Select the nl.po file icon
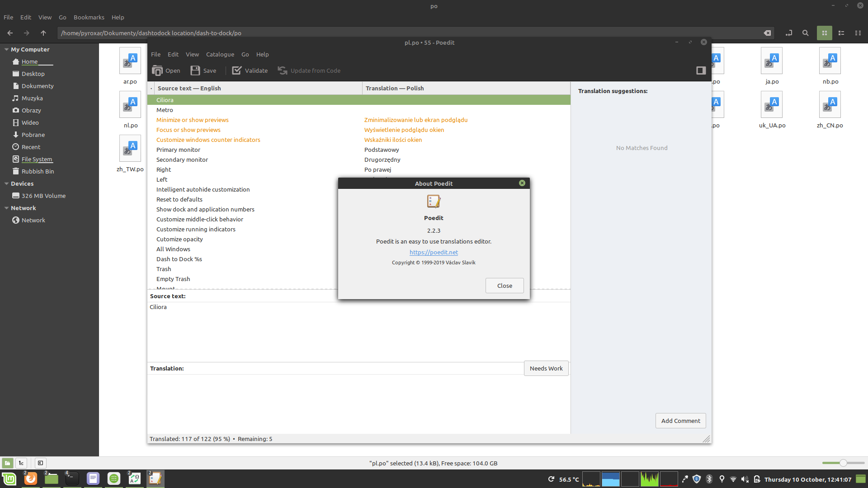This screenshot has width=868, height=488. tap(130, 105)
